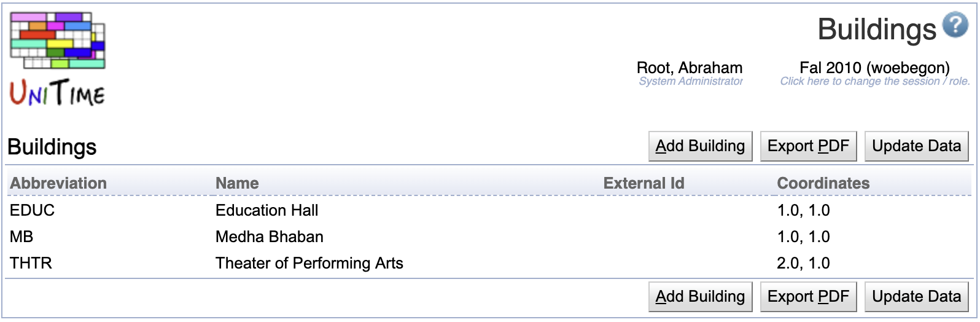Click the bottom Export PDF button
This screenshot has height=322, width=980.
point(808,297)
